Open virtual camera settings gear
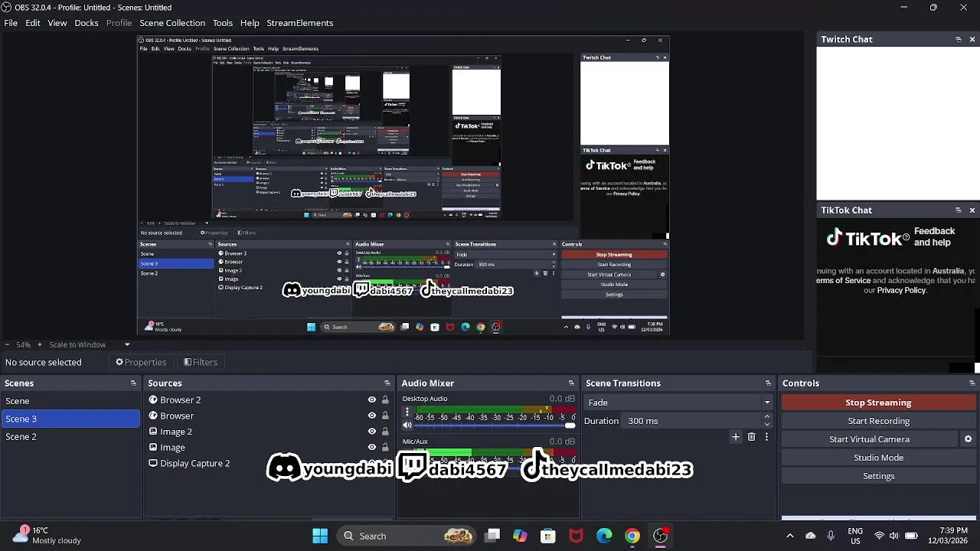This screenshot has width=980, height=551. pyautogui.click(x=968, y=439)
